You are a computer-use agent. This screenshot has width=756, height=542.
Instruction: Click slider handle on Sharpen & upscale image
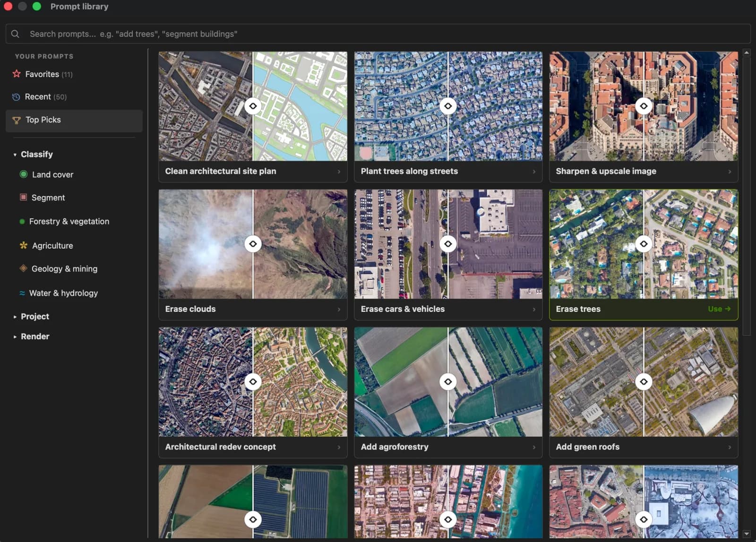644,106
